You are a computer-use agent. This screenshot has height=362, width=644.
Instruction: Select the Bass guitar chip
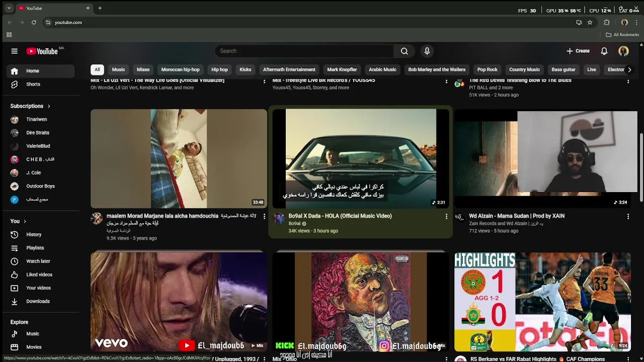click(x=563, y=69)
